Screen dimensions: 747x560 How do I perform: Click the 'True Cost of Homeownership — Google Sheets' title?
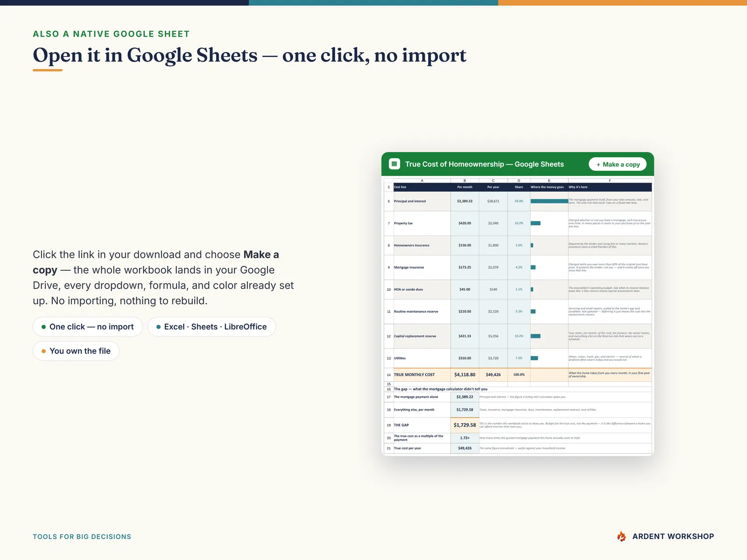pos(484,164)
